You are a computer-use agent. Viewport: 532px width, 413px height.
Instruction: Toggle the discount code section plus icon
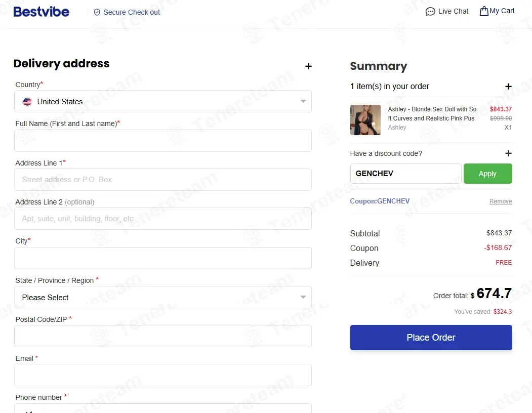coord(508,153)
